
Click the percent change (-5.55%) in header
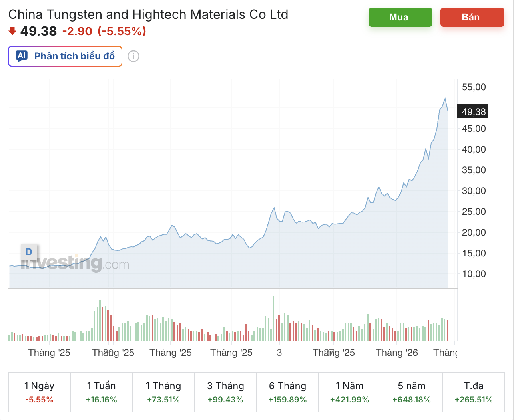[x=122, y=31]
